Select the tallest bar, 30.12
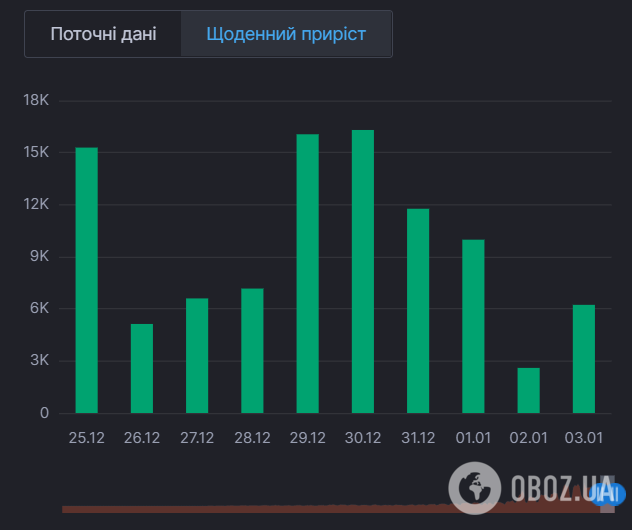This screenshot has width=632, height=530. point(363,271)
